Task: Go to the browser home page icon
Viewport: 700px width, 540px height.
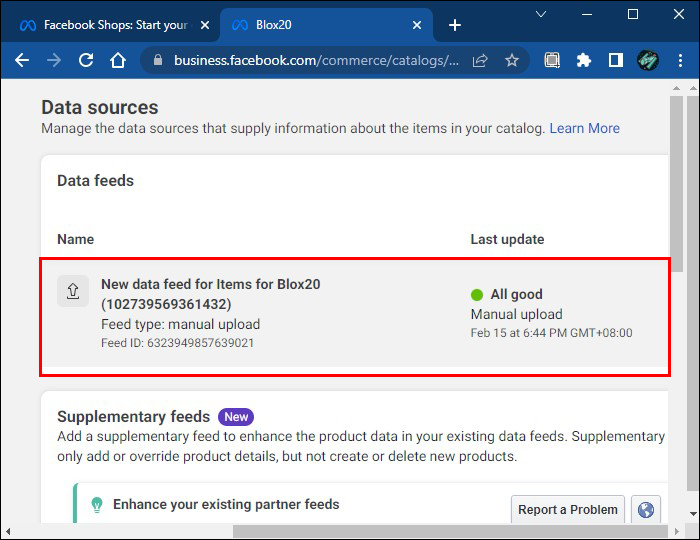Action: pos(118,60)
